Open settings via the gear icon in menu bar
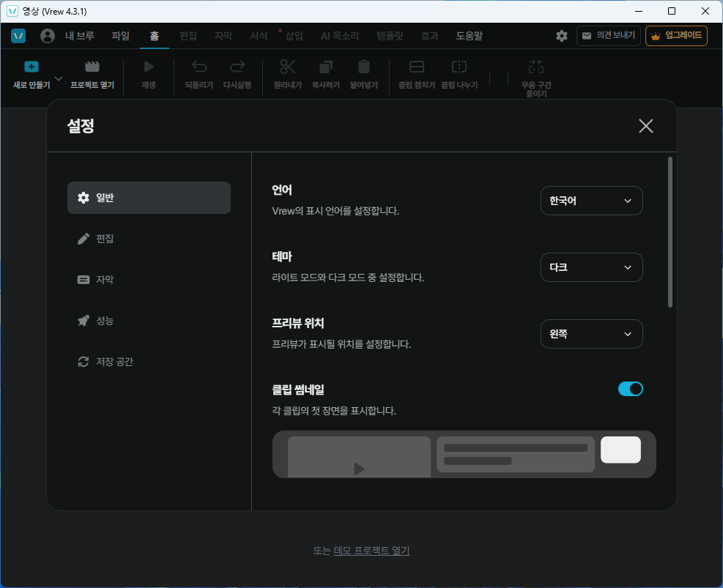723x588 pixels. [562, 36]
